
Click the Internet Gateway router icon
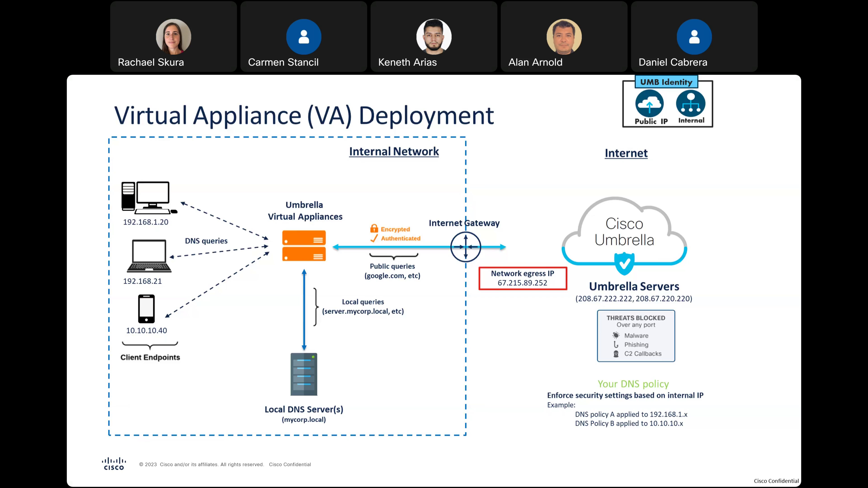tap(466, 247)
